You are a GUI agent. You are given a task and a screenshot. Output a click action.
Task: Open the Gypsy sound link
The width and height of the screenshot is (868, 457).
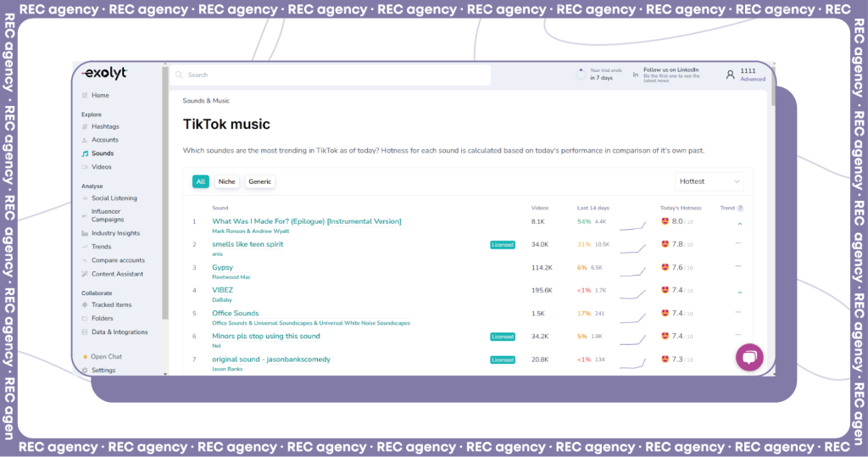click(x=223, y=268)
